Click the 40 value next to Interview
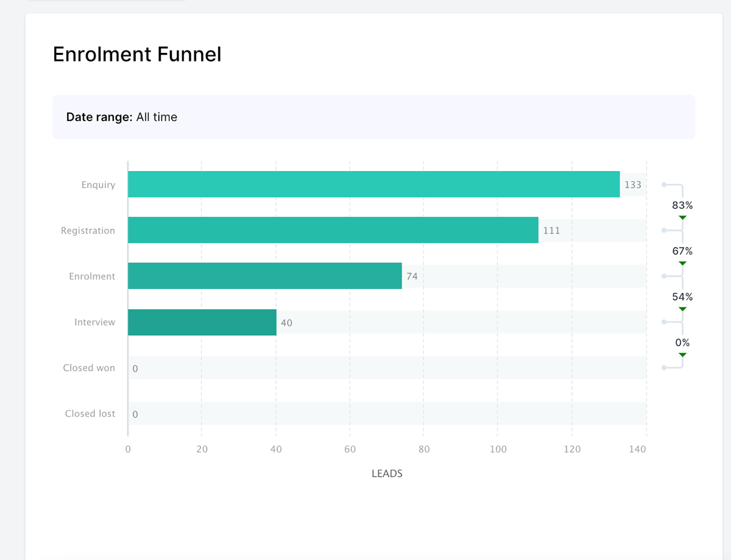This screenshot has width=731, height=560. (x=286, y=323)
